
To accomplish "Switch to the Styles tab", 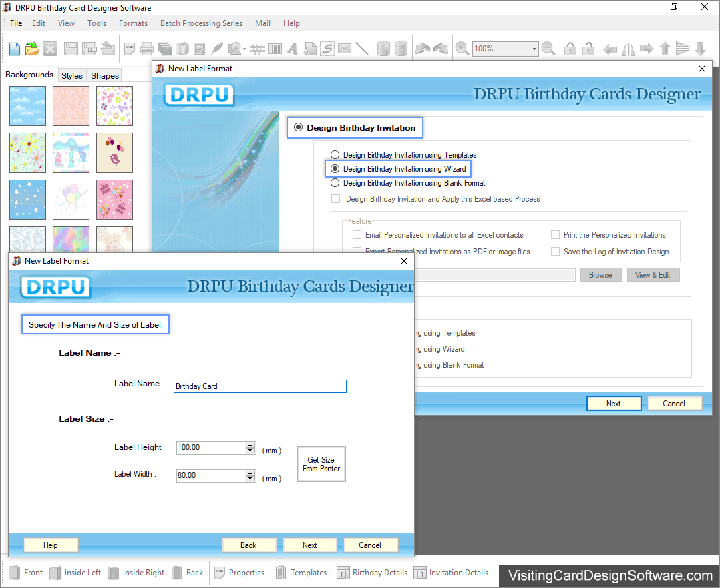I will (72, 75).
